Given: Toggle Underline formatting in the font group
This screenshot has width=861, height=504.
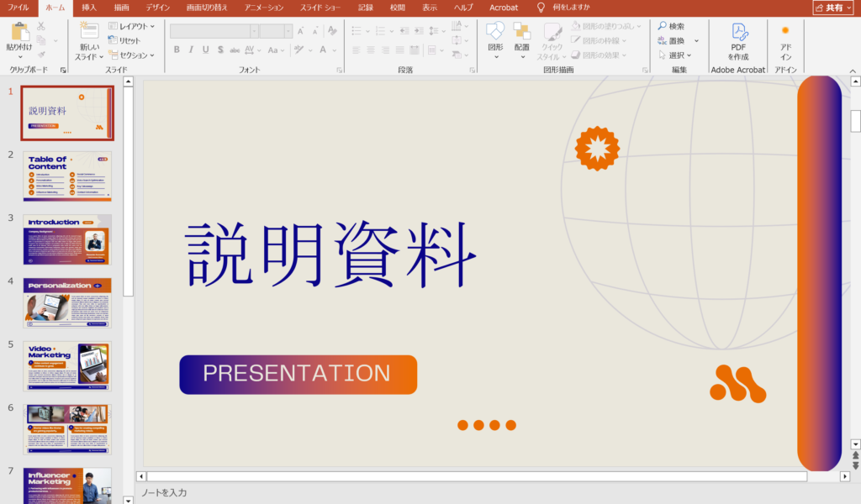Looking at the screenshot, I should click(205, 50).
